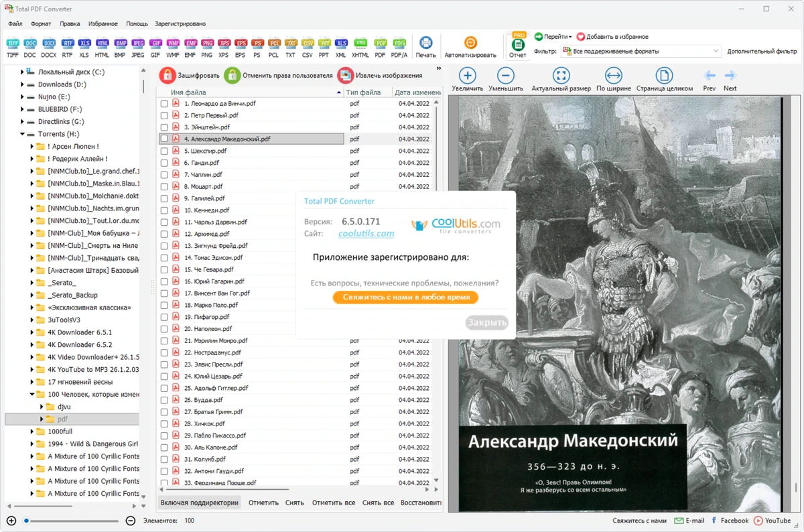Open the Файл menu

click(15, 23)
